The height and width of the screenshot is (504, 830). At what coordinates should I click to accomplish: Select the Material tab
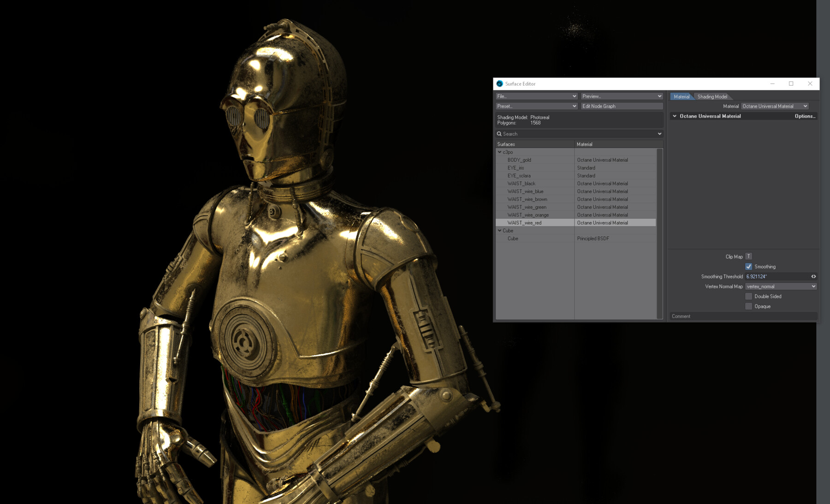click(x=682, y=96)
